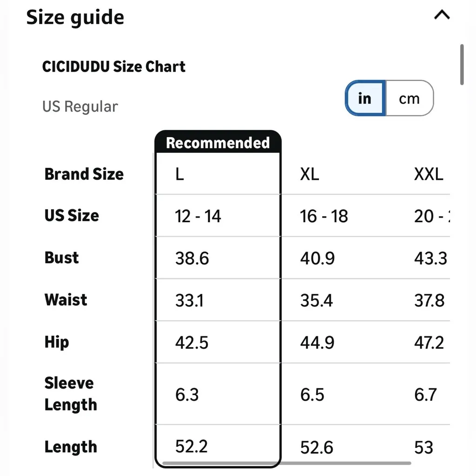Switch units to centimeters

pyautogui.click(x=409, y=99)
